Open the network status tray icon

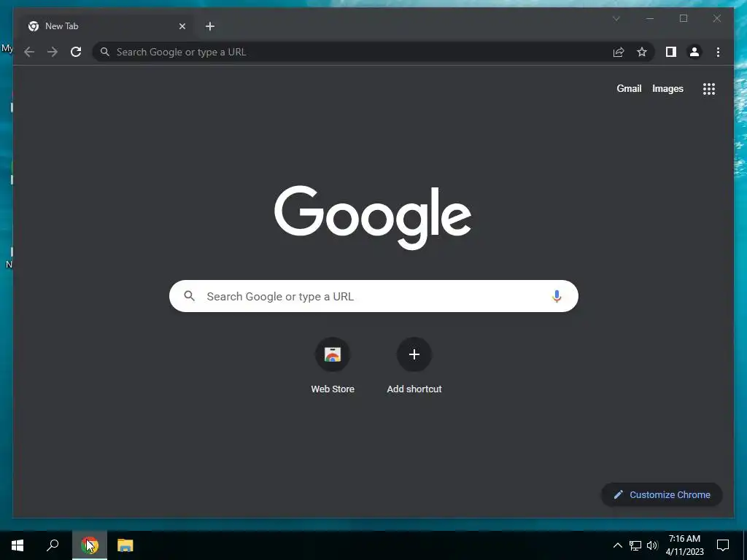(635, 545)
